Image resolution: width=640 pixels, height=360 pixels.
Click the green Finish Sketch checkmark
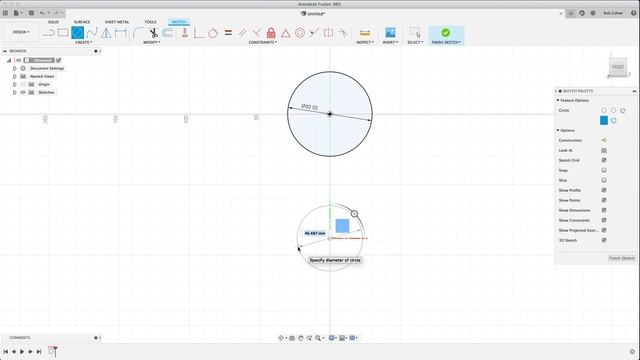click(x=446, y=32)
